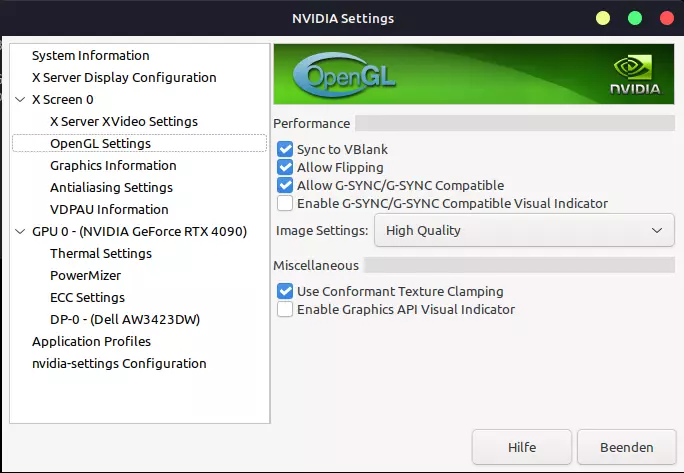Toggle Allow G-SYNC/G-SYNC Compatible checkbox
This screenshot has width=684, height=473.
tap(285, 185)
